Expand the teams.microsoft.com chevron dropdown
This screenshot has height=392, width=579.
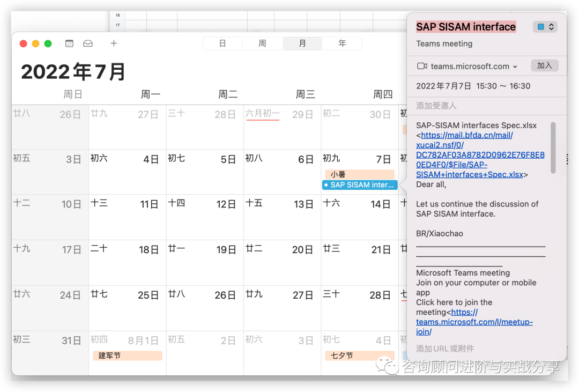515,67
